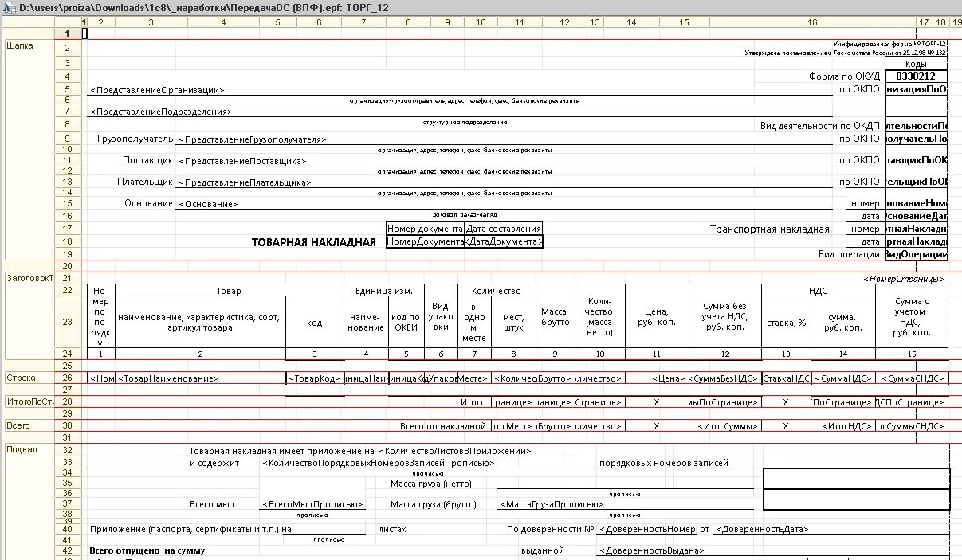
Task: Select the 'Масса брутто' header cell
Action: 554,317
